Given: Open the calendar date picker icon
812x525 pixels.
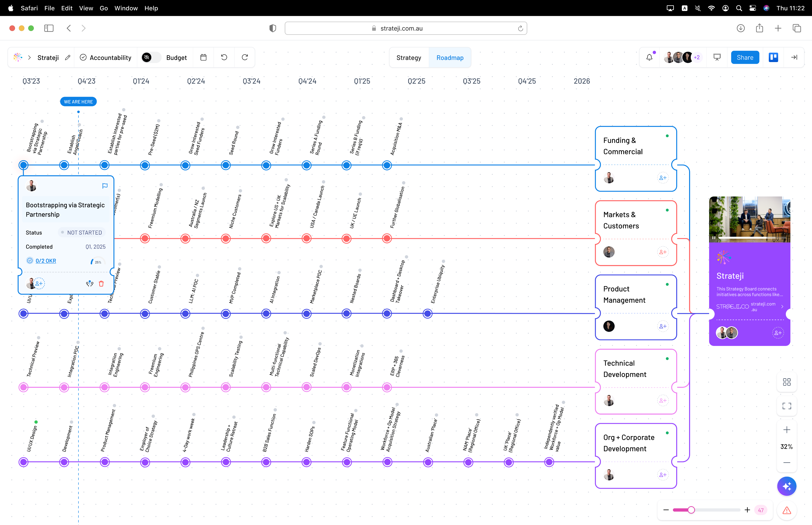Looking at the screenshot, I should (204, 57).
